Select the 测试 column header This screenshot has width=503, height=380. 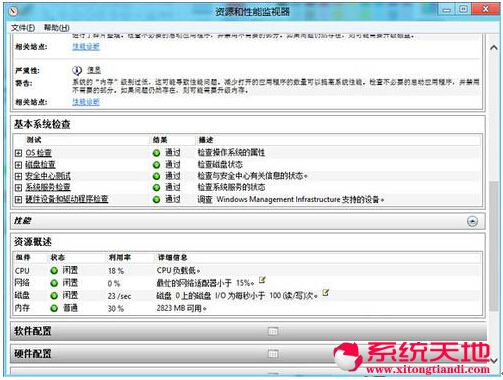[34, 140]
